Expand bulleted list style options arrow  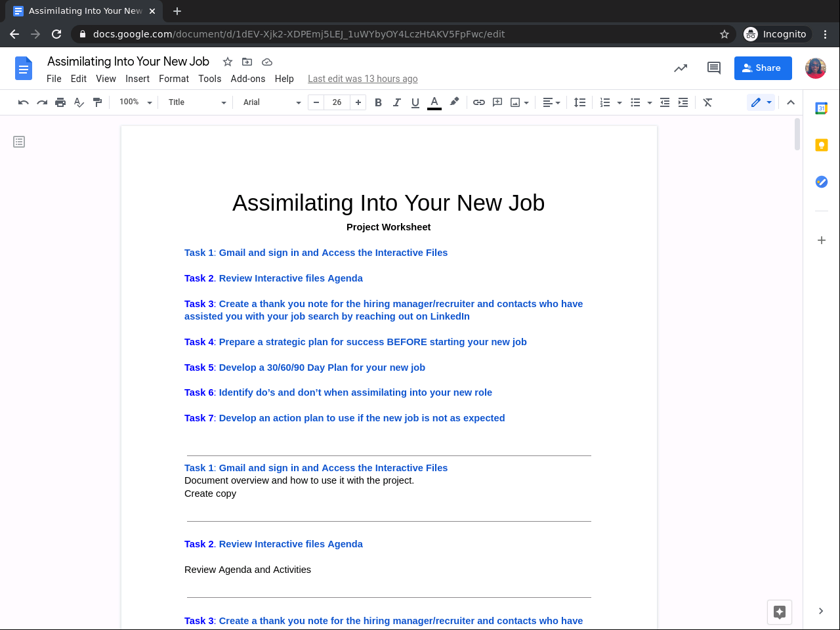pos(650,102)
